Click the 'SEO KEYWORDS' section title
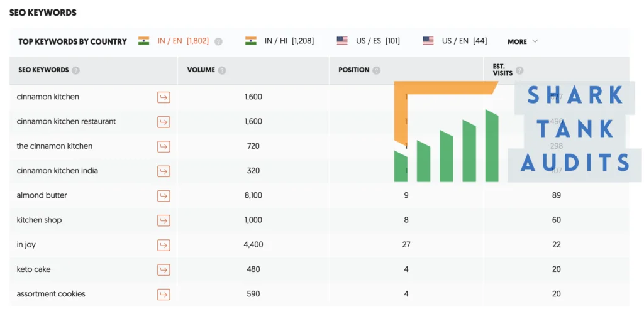Screen dimensions: 644x314 [43, 13]
